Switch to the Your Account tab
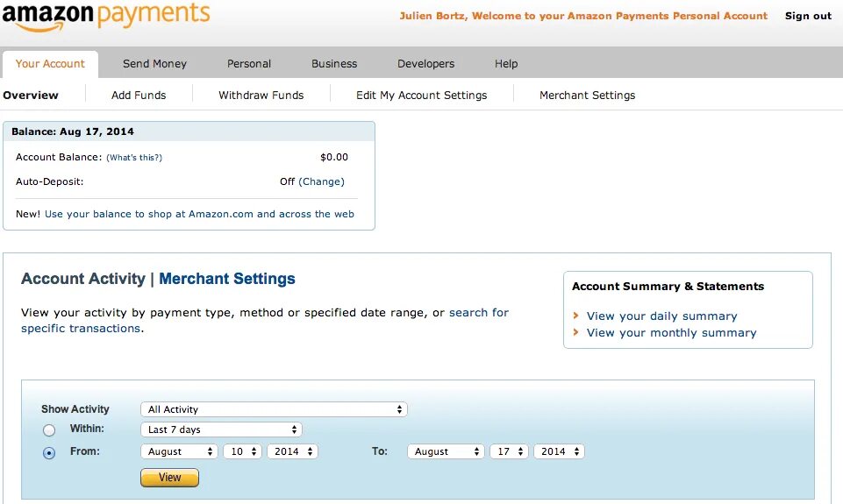Image resolution: width=843 pixels, height=504 pixels. (50, 64)
